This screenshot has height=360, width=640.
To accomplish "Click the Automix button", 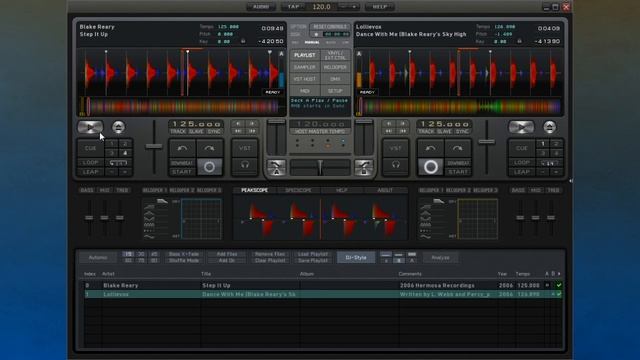I will 98,258.
